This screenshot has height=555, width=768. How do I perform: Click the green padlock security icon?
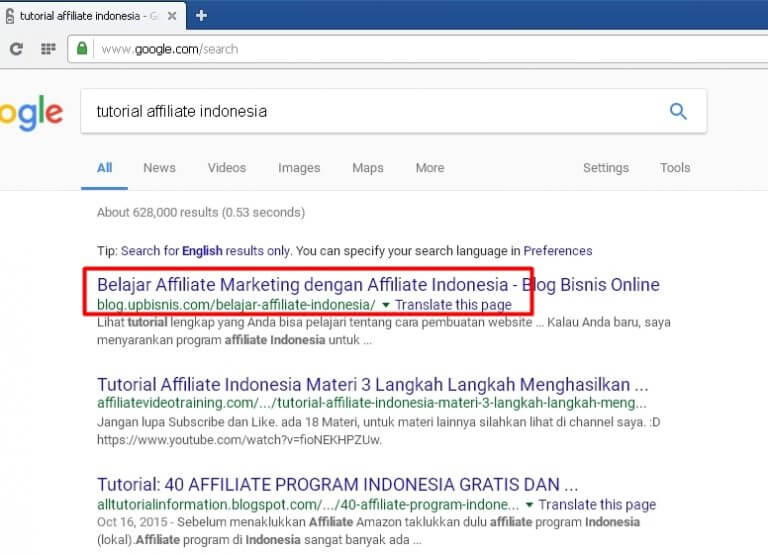(x=82, y=48)
